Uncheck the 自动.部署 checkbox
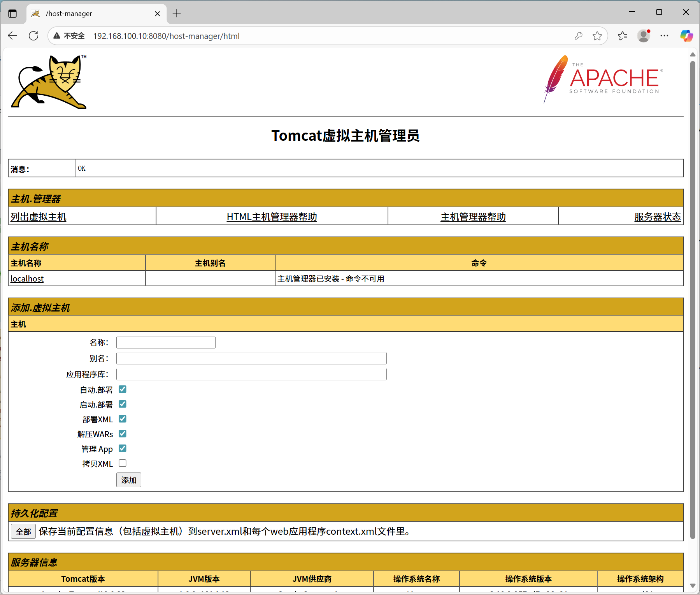 (x=123, y=389)
